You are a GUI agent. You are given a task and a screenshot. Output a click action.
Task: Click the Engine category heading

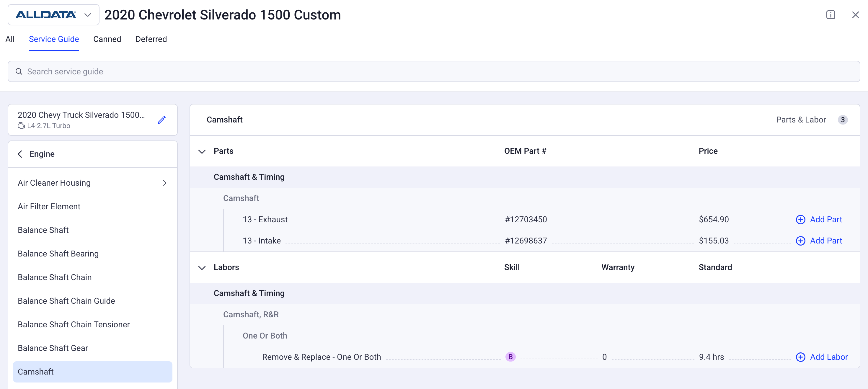(x=42, y=154)
